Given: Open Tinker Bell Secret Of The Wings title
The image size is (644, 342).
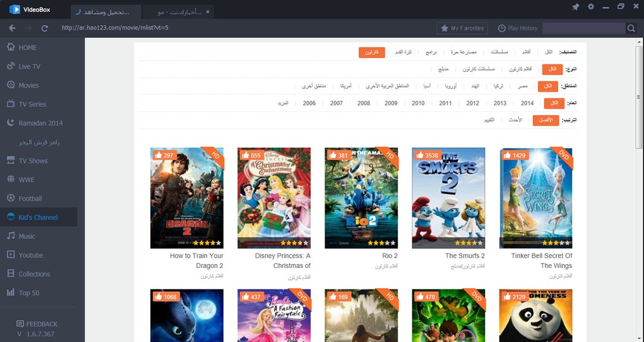Looking at the screenshot, I should tap(542, 260).
